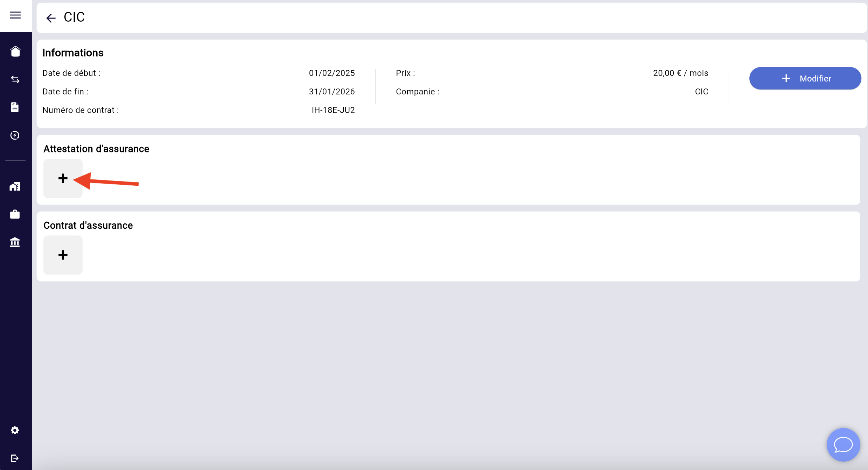Open the bank icon in sidebar

(x=15, y=242)
